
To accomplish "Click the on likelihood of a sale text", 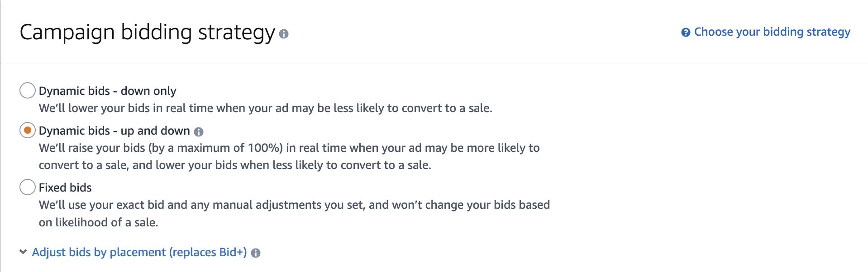I will pos(98,222).
